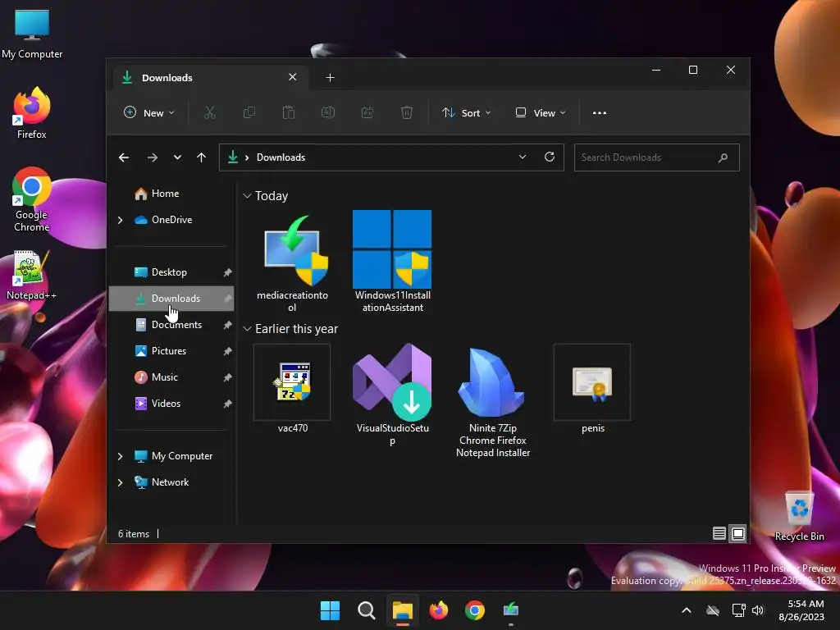Select the Downloads window tab
Viewport: 840px width, 630px height.
pos(211,78)
